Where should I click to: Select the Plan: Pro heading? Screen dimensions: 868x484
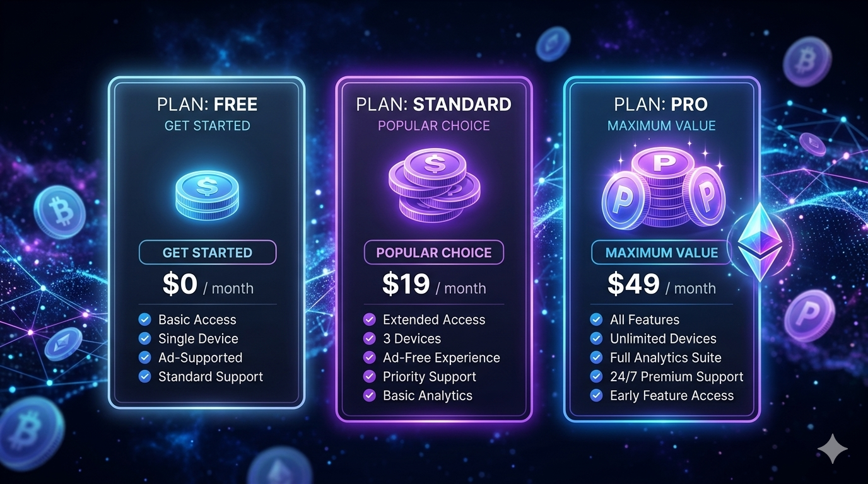pyautogui.click(x=661, y=104)
